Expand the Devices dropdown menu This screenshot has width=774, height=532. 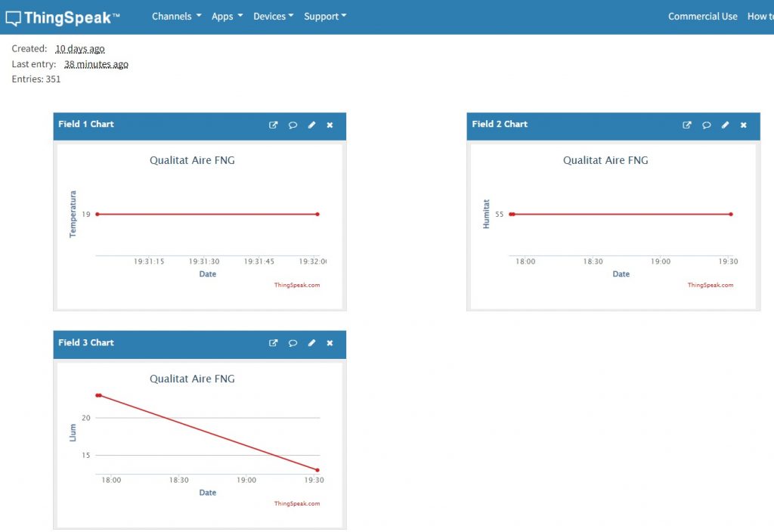pos(273,16)
